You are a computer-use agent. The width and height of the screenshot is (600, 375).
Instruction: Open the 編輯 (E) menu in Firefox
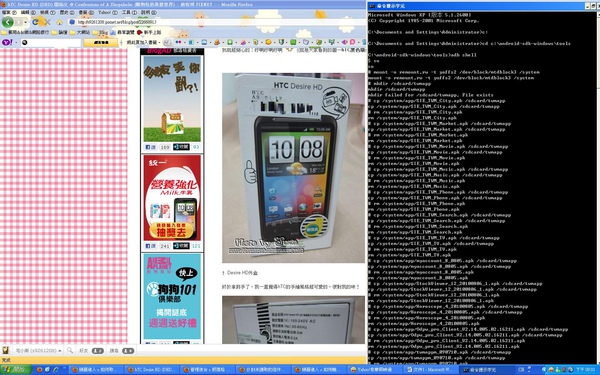point(29,12)
